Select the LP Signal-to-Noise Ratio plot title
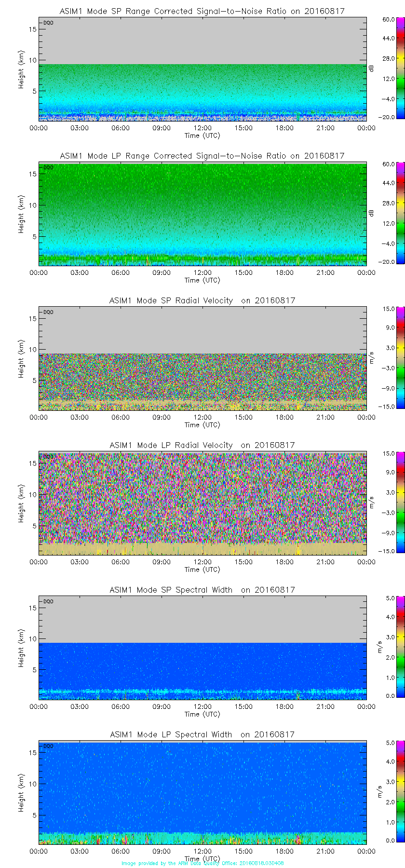 click(202, 156)
